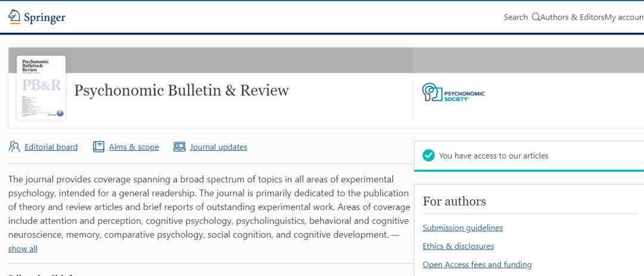The width and height of the screenshot is (644, 276).
Task: Click the Journal updates screen icon
Action: [179, 147]
